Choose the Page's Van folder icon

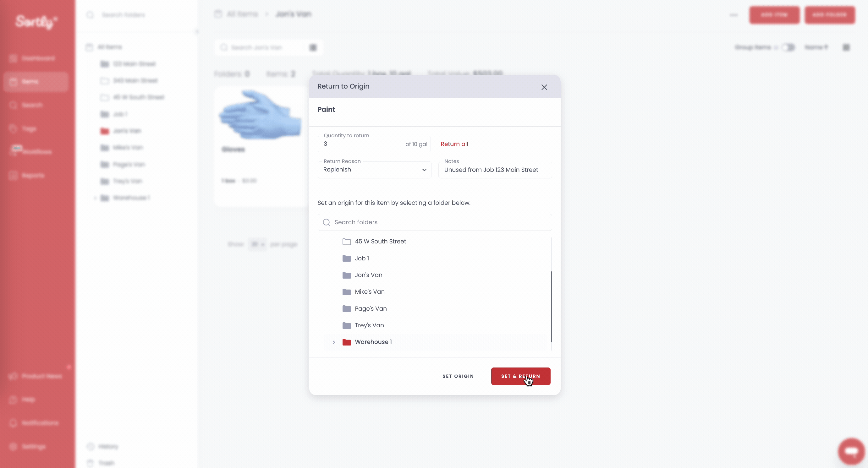coord(346,309)
